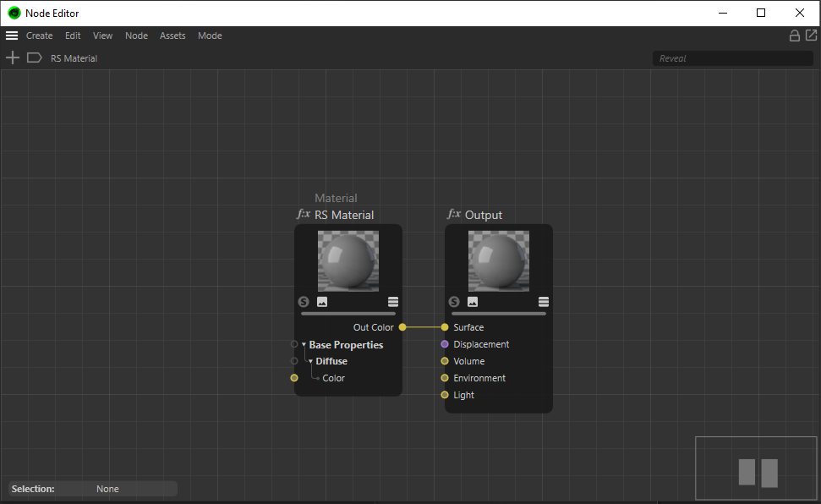821x504 pixels.
Task: Click the progress bar under RS Material preview
Action: [348, 313]
